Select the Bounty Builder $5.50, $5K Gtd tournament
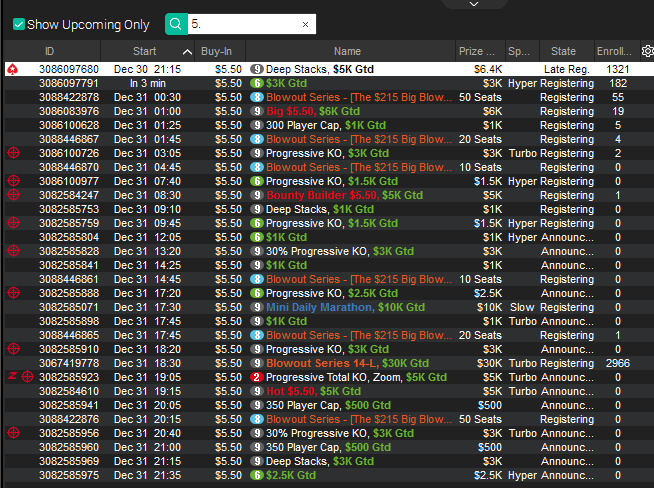Viewport: 654px width, 488px height. pos(345,195)
